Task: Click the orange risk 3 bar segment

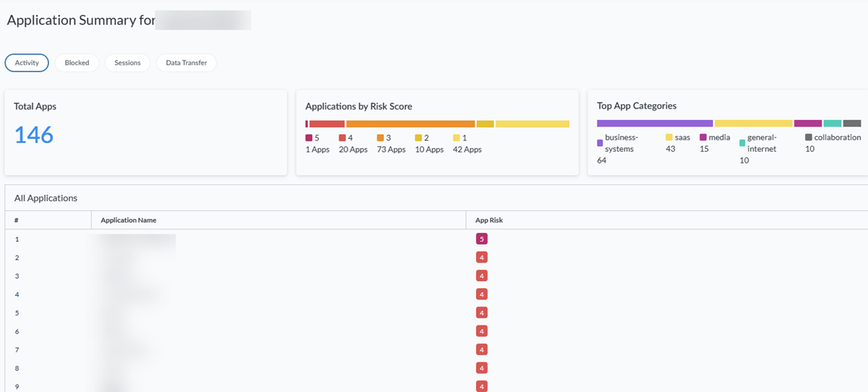Action: [x=410, y=124]
